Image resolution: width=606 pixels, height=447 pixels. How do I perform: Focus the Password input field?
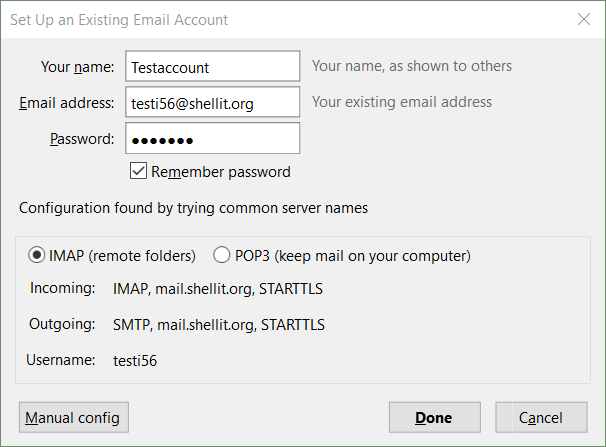[x=213, y=138]
